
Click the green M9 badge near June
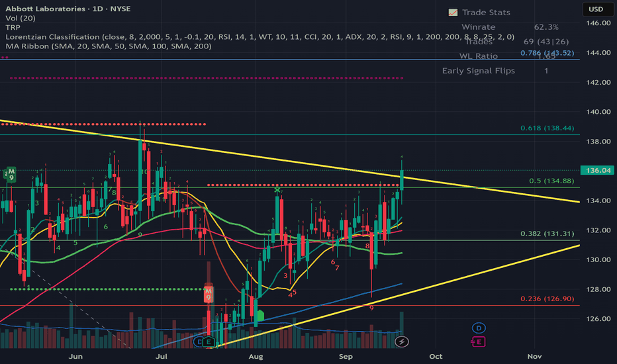pos(11,174)
